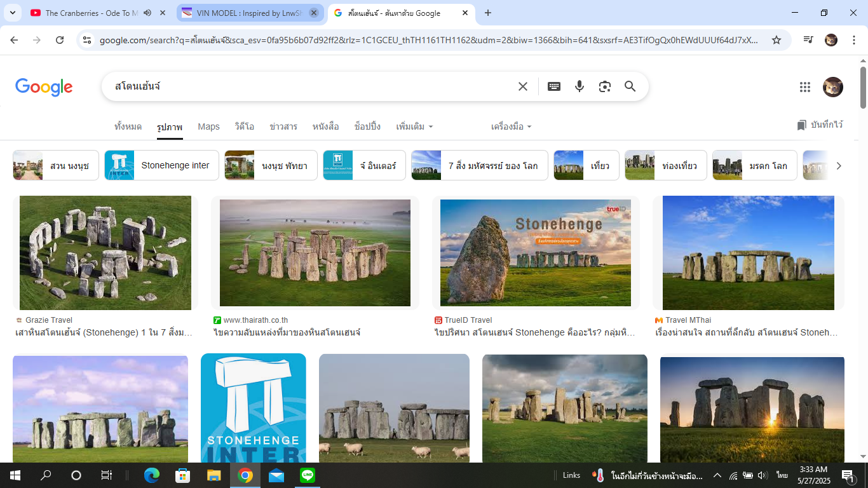The width and height of the screenshot is (868, 488).
Task: Open the tab search dropdown arrow
Action: 13,13
